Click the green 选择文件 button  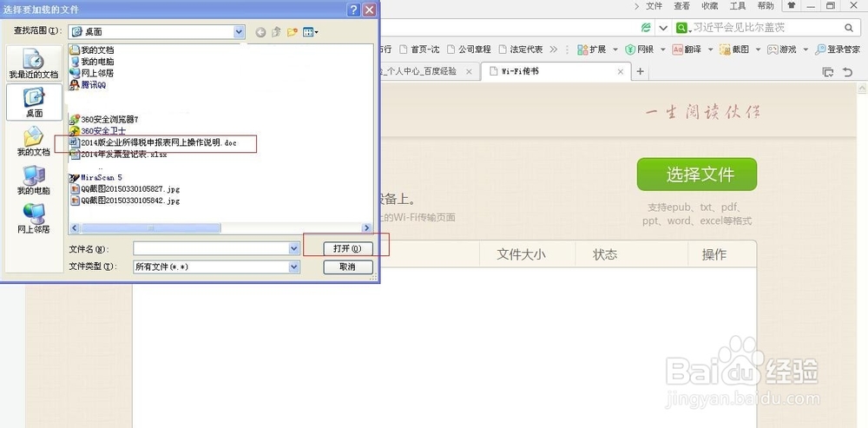point(697,174)
